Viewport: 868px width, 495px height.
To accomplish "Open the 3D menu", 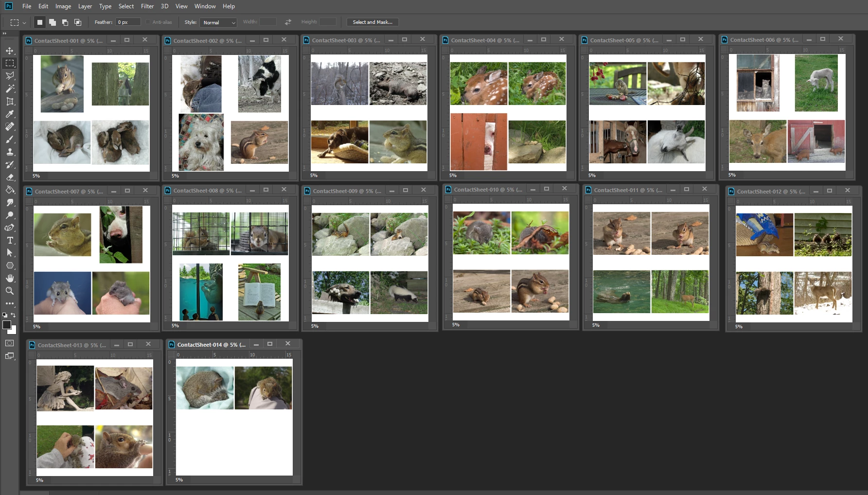I will pos(165,6).
